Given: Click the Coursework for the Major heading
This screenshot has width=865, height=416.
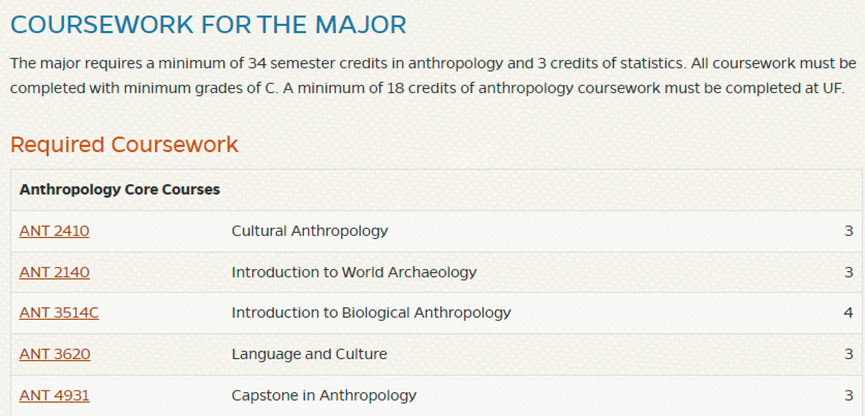Looking at the screenshot, I should click(208, 25).
